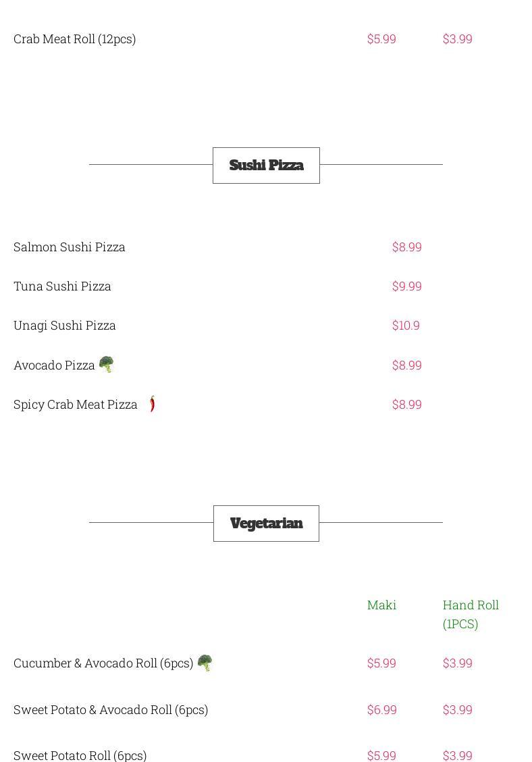The height and width of the screenshot is (762, 532).
Task: Click the Hand Roll (1PCS) column header
Action: 471,614
